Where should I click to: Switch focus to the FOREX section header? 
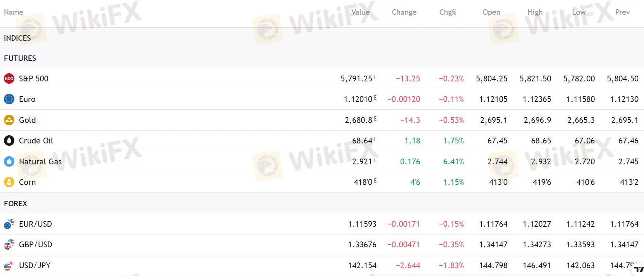coord(16,204)
